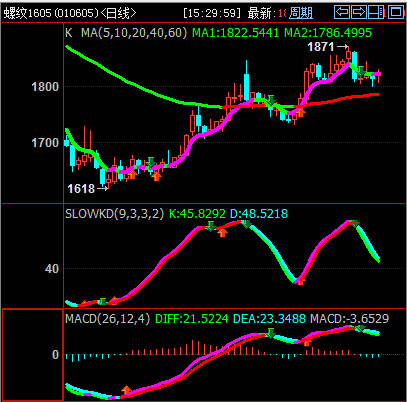Screen dimensions: 407x402
Task: Click the 1800 axis label
Action: tap(45, 87)
